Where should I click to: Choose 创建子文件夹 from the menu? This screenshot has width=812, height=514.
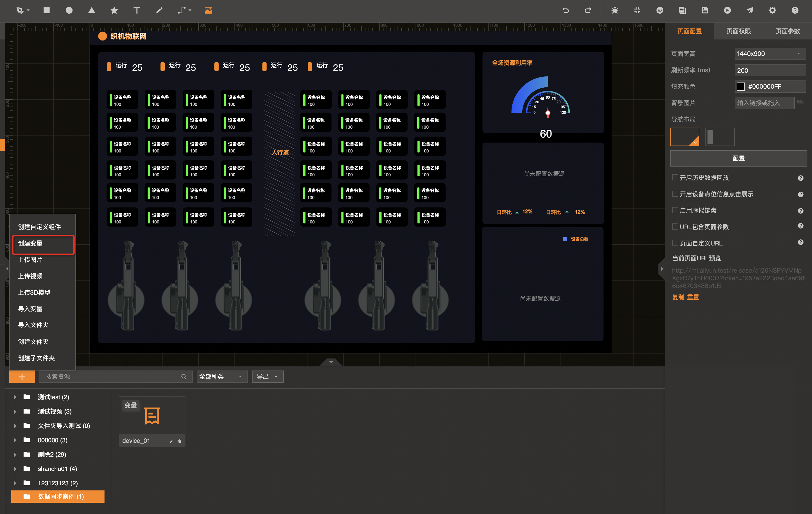coord(43,358)
